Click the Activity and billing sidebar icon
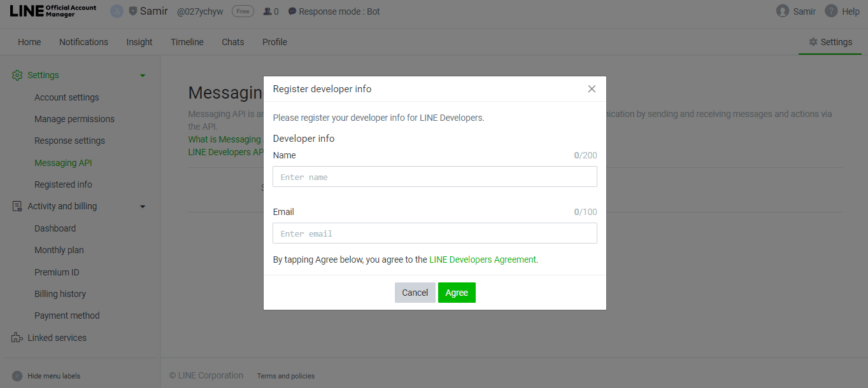868x388 pixels. pyautogui.click(x=17, y=205)
